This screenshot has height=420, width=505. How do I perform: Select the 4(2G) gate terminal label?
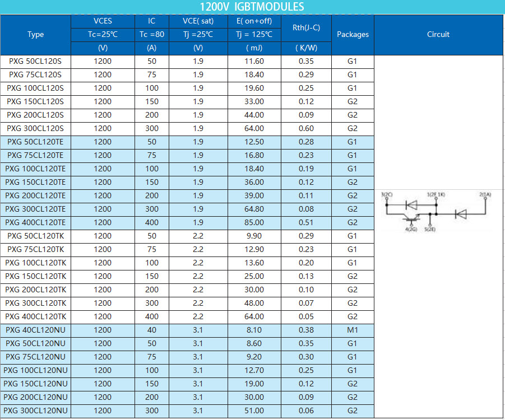tap(410, 228)
